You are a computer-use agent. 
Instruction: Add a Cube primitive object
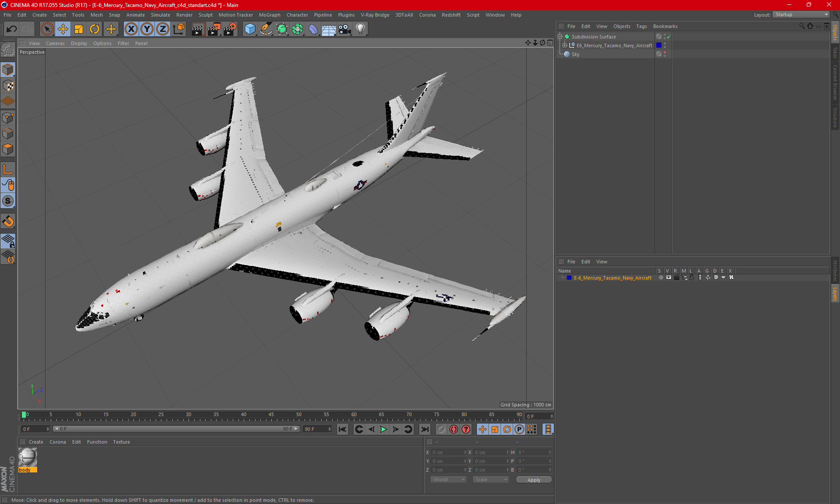(x=250, y=29)
